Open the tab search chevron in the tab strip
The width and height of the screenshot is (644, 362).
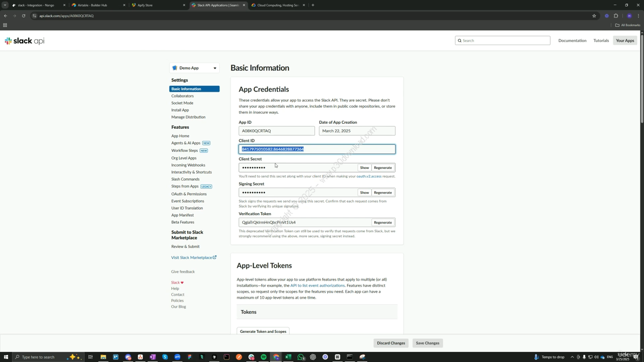pos(5,5)
